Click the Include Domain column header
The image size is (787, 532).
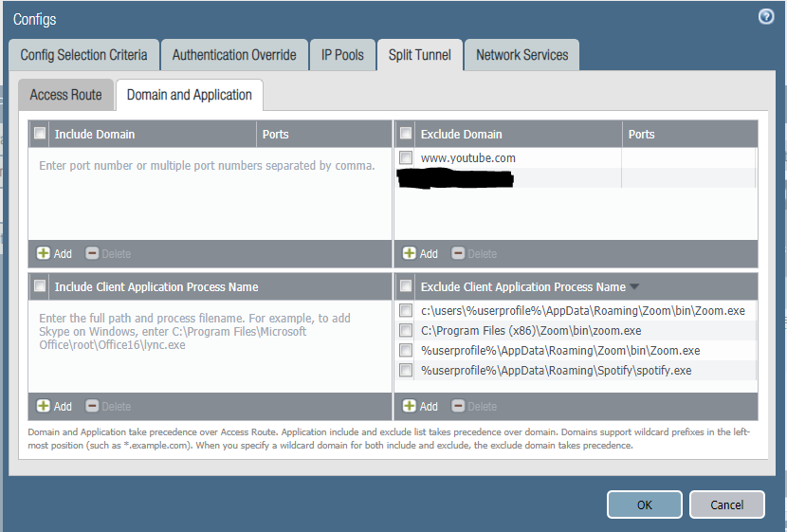[153, 134]
